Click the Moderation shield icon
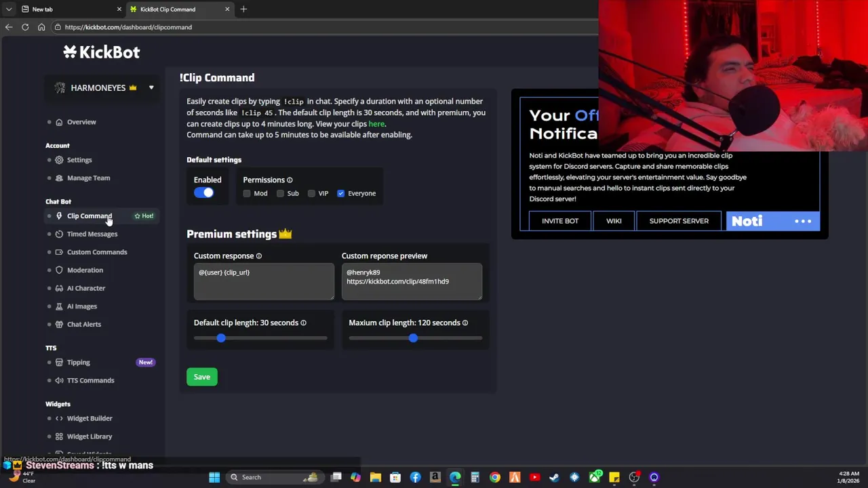868x488 pixels. (59, 270)
